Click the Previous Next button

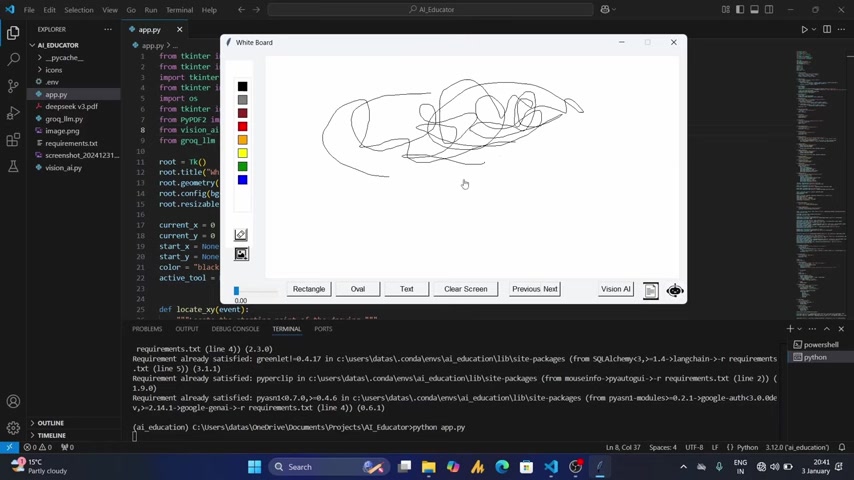pyautogui.click(x=535, y=289)
